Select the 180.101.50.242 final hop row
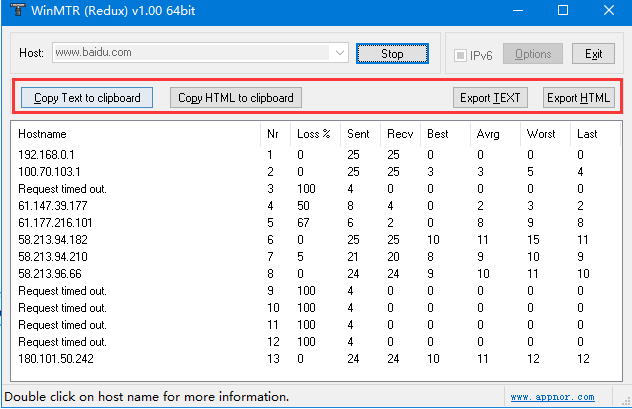The height and width of the screenshot is (409, 632). (x=54, y=357)
